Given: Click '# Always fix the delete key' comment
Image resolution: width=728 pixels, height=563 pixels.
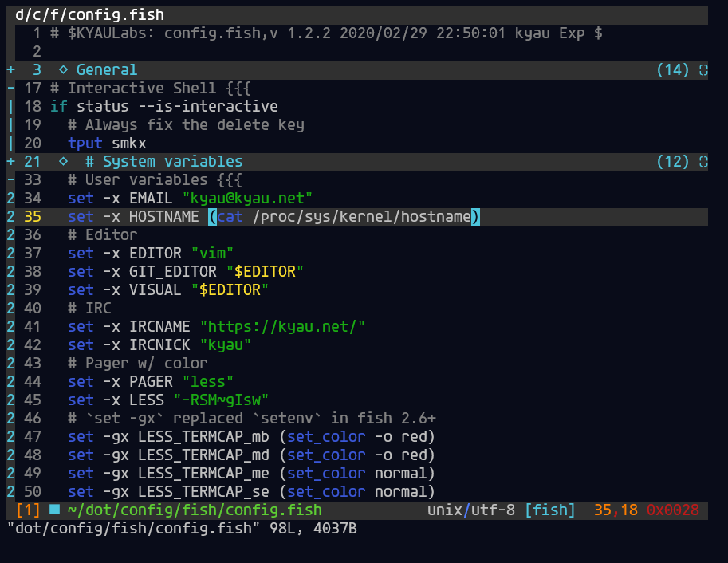Looking at the screenshot, I should click(186, 125).
